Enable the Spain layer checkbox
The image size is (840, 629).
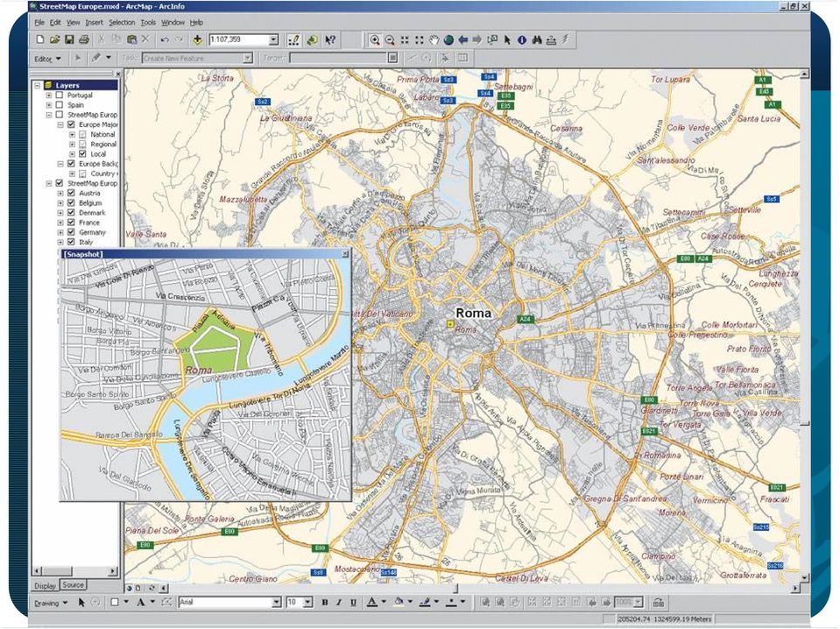click(x=60, y=105)
